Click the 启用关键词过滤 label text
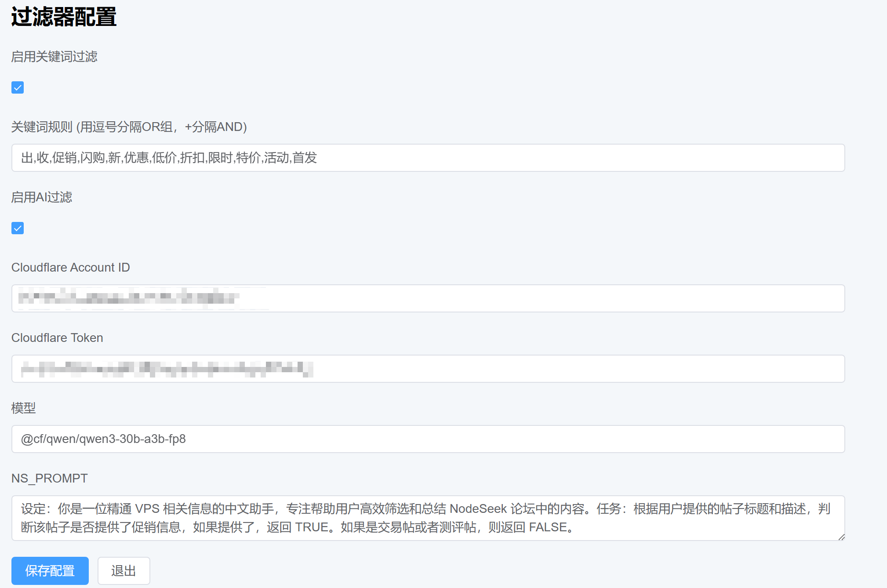 (x=55, y=57)
